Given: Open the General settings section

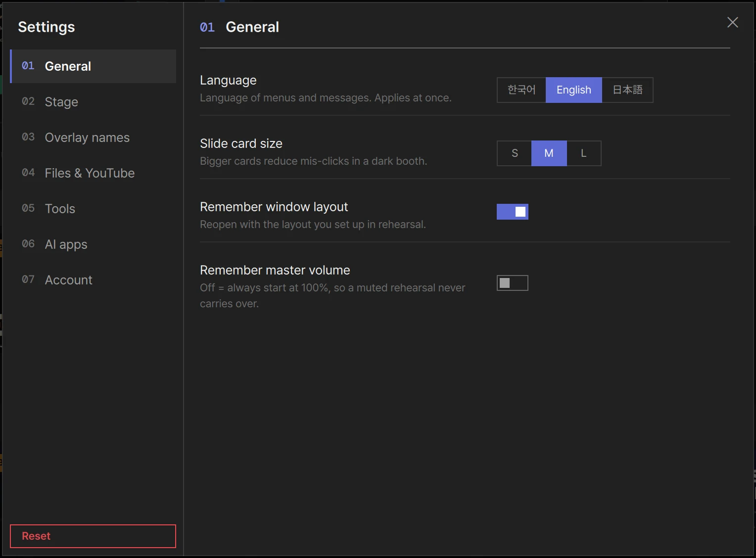Looking at the screenshot, I should [93, 66].
